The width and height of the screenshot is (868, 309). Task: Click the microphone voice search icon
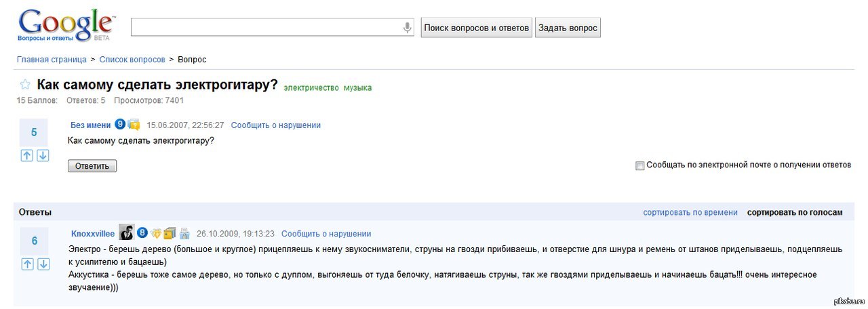pos(407,28)
